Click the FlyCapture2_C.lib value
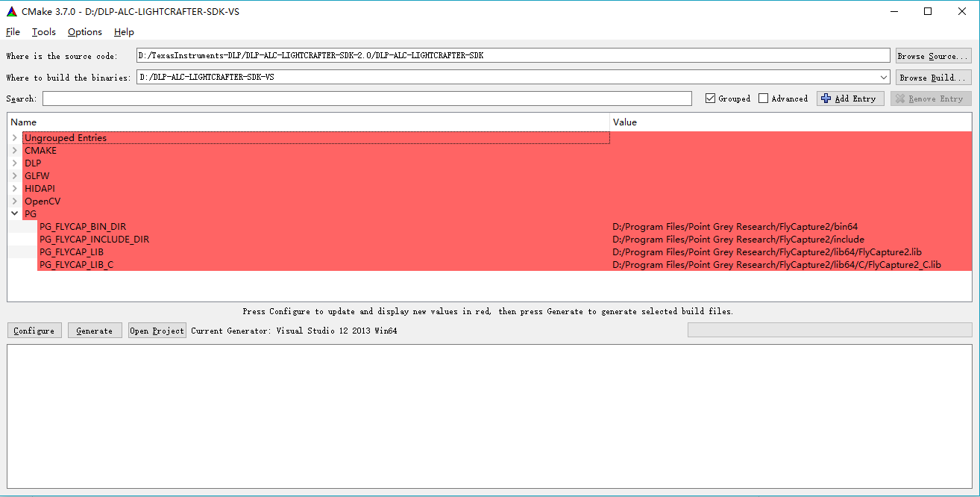Viewport: 980px width, 497px height. (776, 265)
